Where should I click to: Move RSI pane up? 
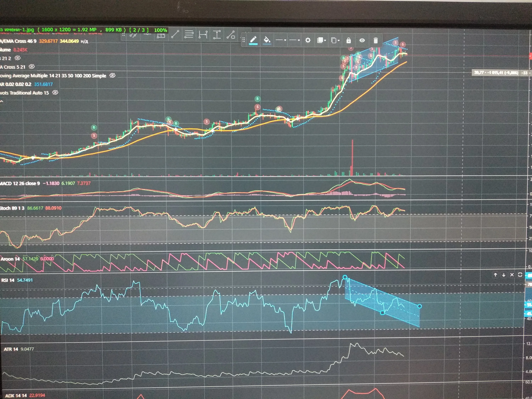pos(495,275)
